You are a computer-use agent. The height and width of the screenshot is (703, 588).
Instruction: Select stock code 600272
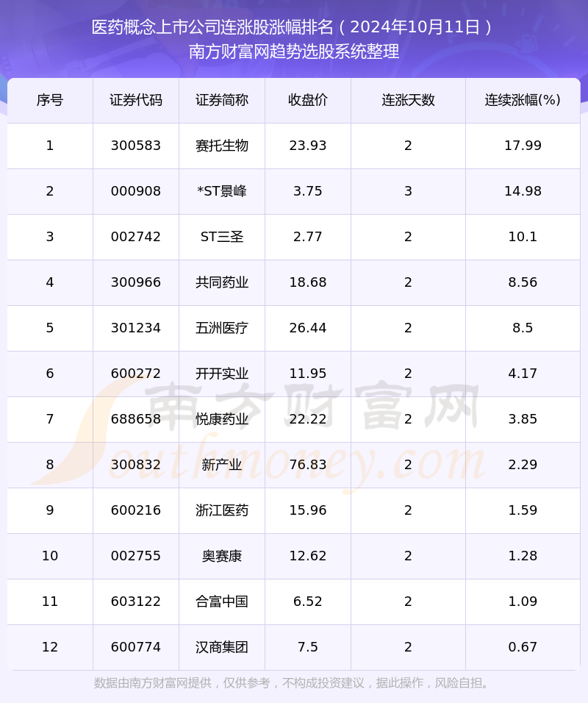pos(136,374)
